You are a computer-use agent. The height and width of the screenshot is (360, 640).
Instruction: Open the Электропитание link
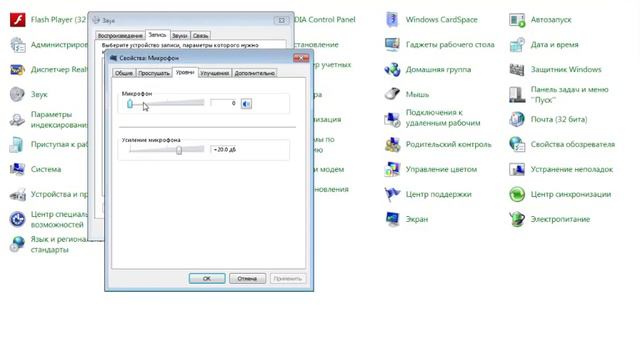click(x=560, y=219)
